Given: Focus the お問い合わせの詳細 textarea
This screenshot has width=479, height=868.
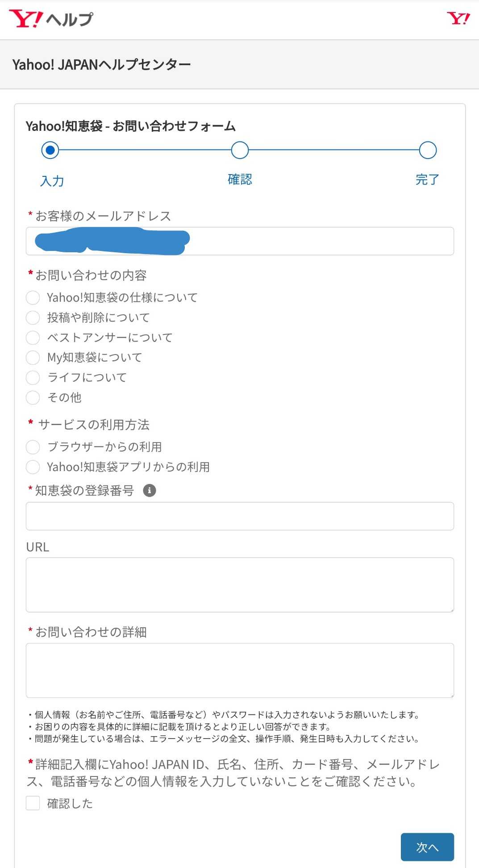Looking at the screenshot, I should tap(240, 670).
